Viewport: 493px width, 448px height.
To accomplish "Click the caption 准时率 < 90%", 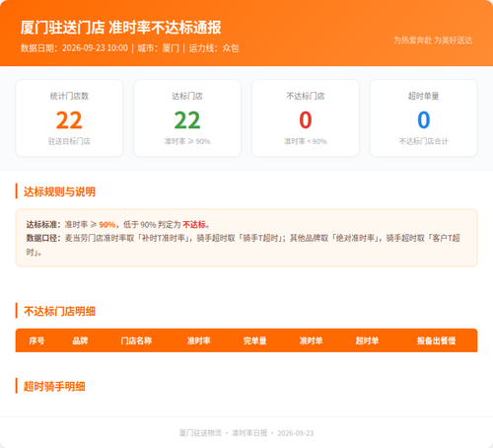I will (x=306, y=141).
